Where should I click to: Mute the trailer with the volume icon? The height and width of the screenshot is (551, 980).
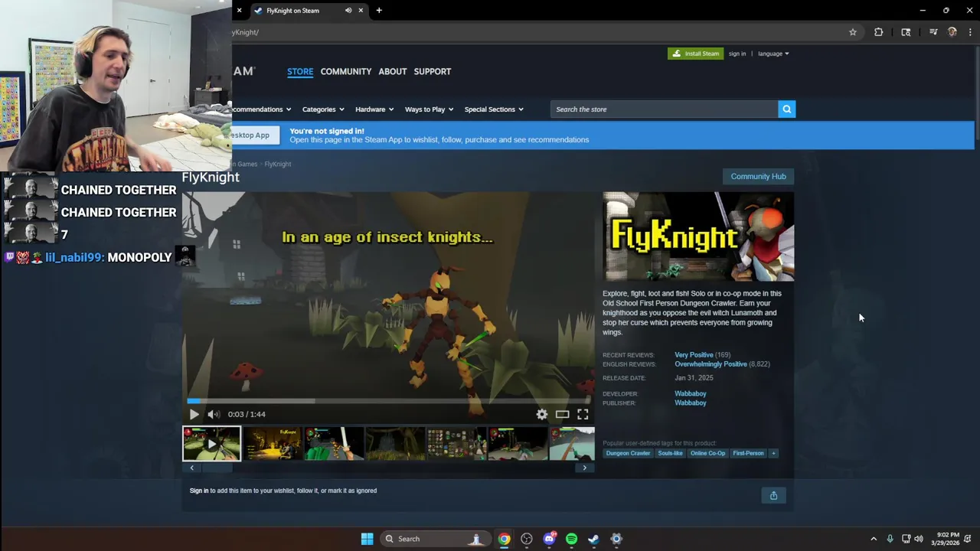click(213, 414)
